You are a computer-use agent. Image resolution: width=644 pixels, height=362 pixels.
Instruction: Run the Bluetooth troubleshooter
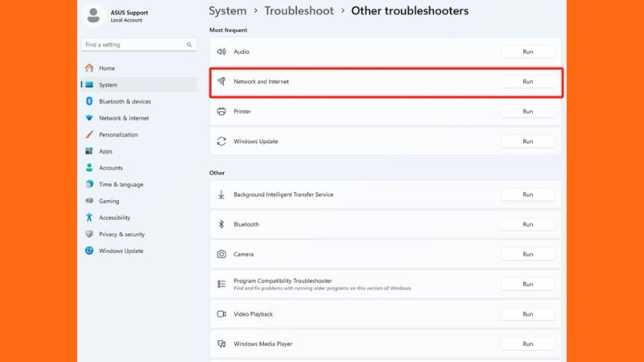point(528,224)
